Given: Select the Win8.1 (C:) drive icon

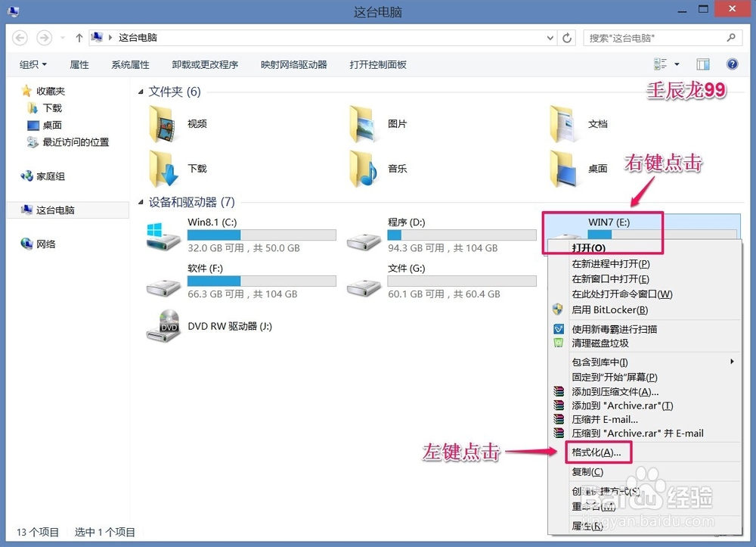Looking at the screenshot, I should pyautogui.click(x=164, y=236).
